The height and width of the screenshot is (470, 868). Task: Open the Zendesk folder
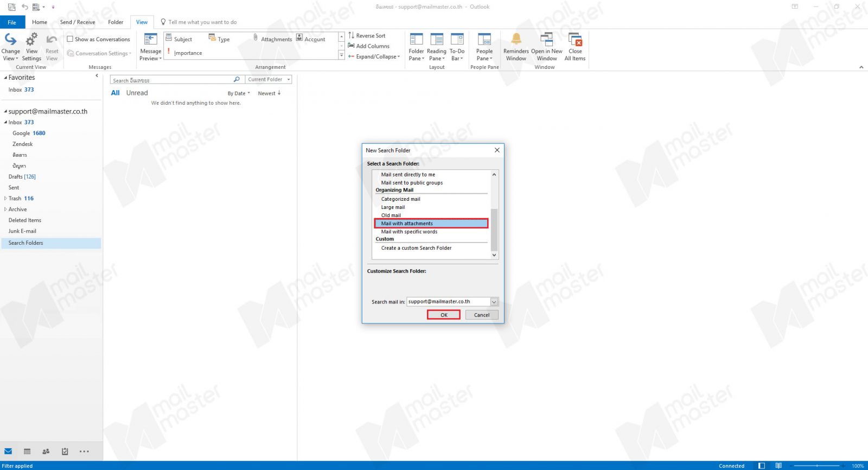(x=22, y=144)
